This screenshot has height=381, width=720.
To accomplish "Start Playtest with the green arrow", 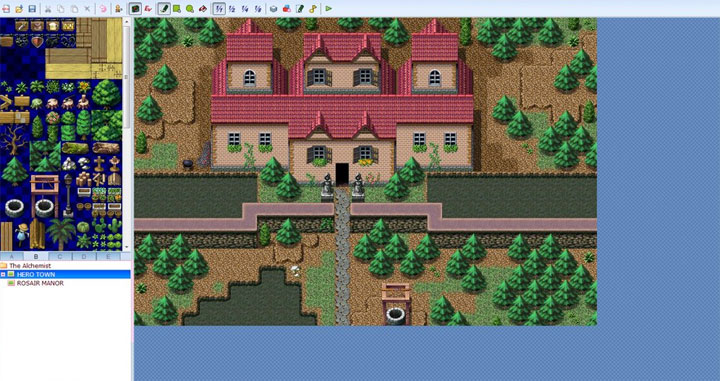I will pyautogui.click(x=329, y=9).
